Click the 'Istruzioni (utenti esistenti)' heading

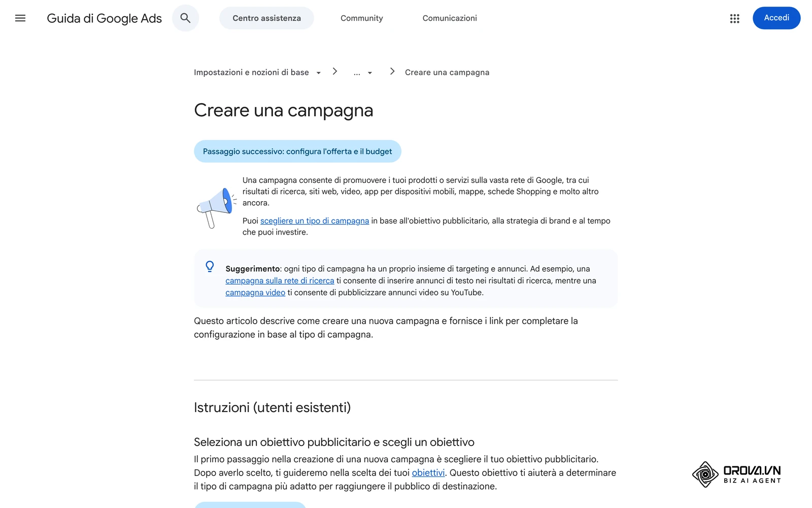coord(273,407)
